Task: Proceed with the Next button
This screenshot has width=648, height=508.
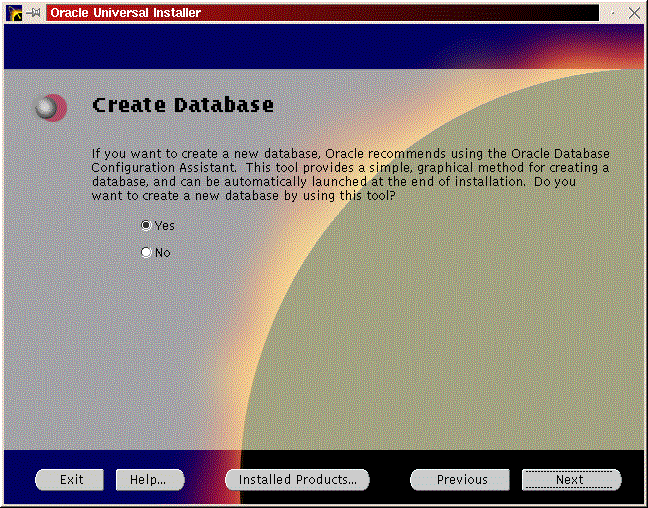Action: [x=570, y=480]
